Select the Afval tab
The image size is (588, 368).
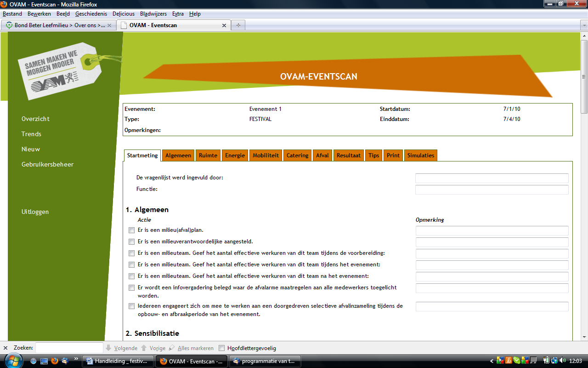tap(322, 155)
